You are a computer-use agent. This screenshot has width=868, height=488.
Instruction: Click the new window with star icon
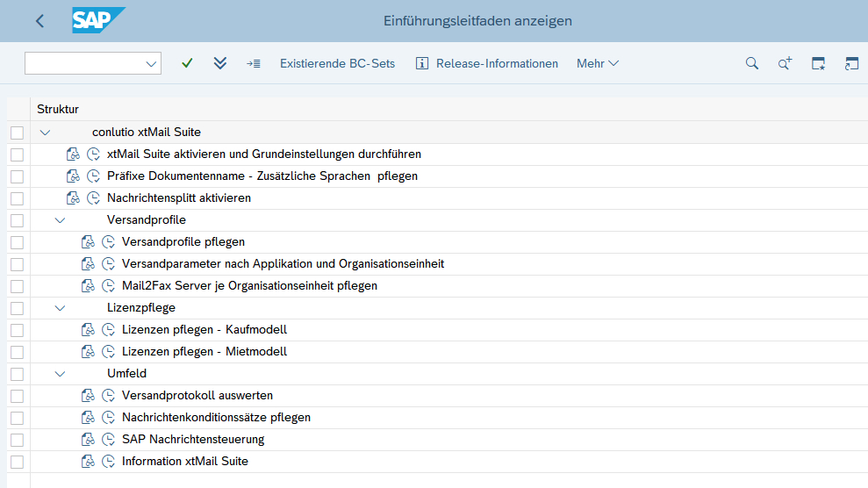(x=818, y=63)
